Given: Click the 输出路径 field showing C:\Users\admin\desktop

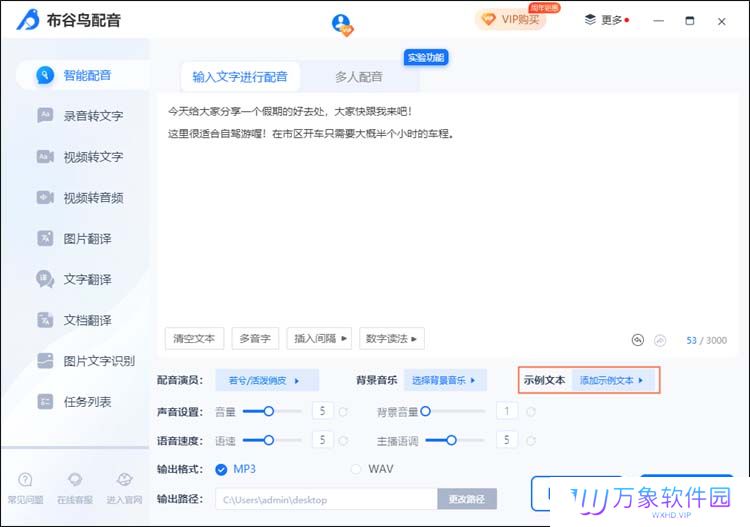Looking at the screenshot, I should tap(326, 499).
